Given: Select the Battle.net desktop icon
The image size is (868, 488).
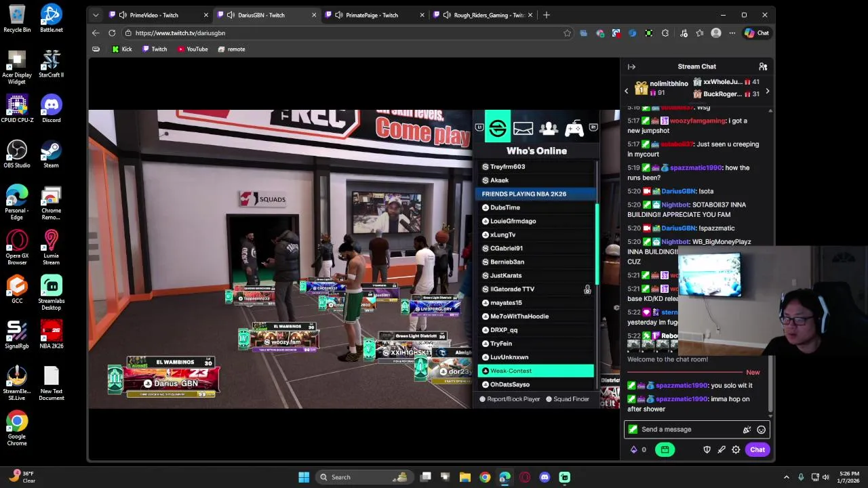Looking at the screenshot, I should point(51,19).
